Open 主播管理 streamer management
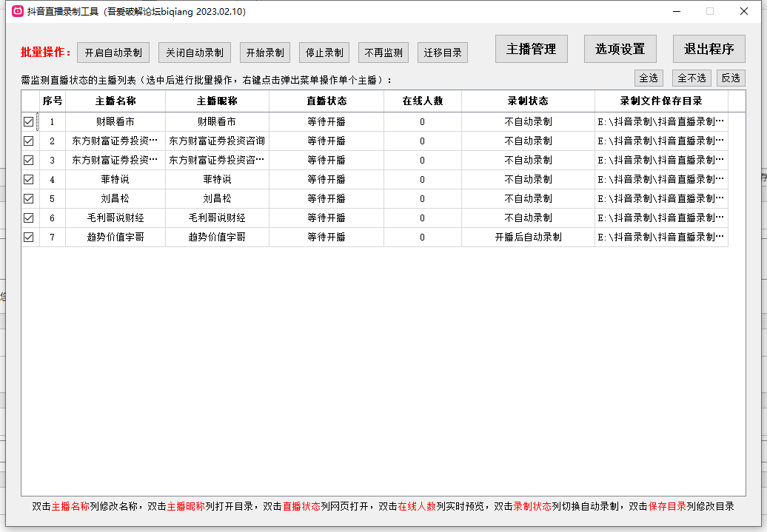Viewport: 767px width, 532px height. (531, 48)
